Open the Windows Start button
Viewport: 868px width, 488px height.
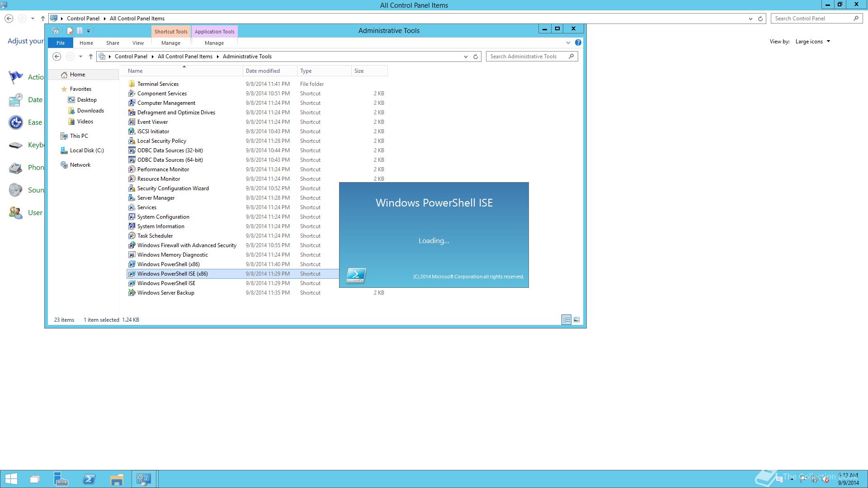click(x=11, y=479)
